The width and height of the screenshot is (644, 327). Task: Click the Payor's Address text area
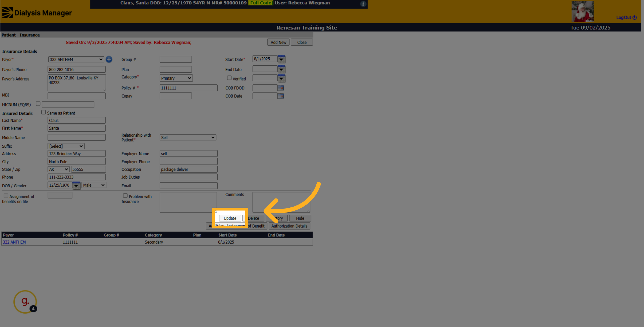pyautogui.click(x=77, y=83)
